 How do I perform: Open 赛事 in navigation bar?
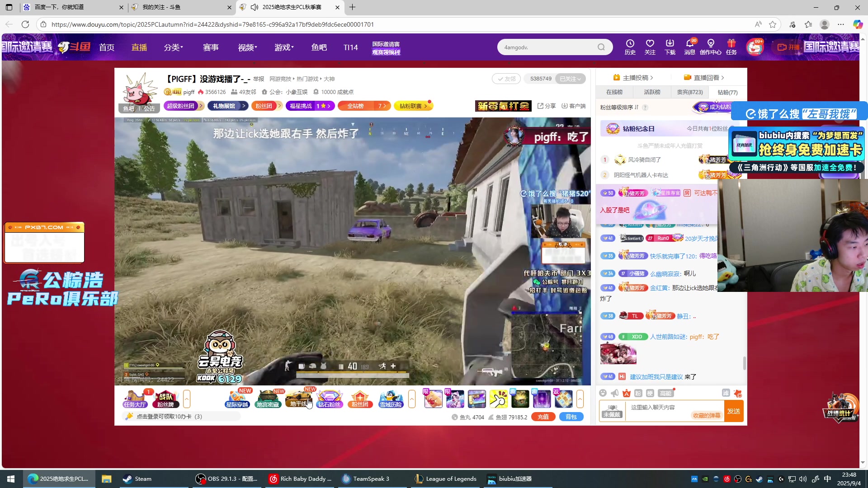click(x=211, y=47)
